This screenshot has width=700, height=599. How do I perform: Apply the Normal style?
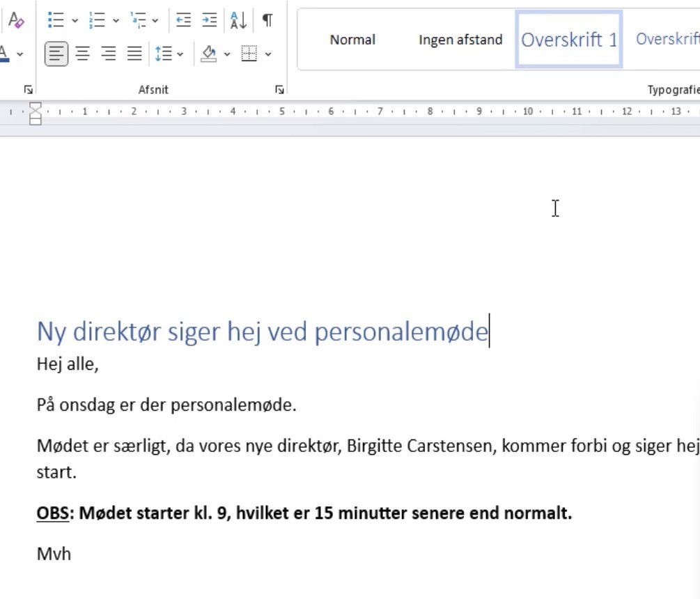(352, 40)
